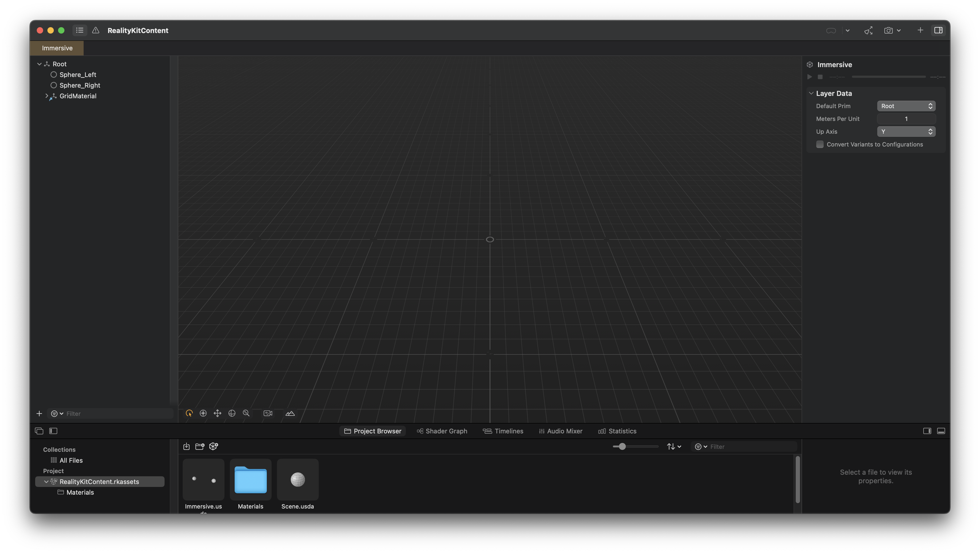The height and width of the screenshot is (553, 980).
Task: Select the pan move tool icon
Action: 217,413
